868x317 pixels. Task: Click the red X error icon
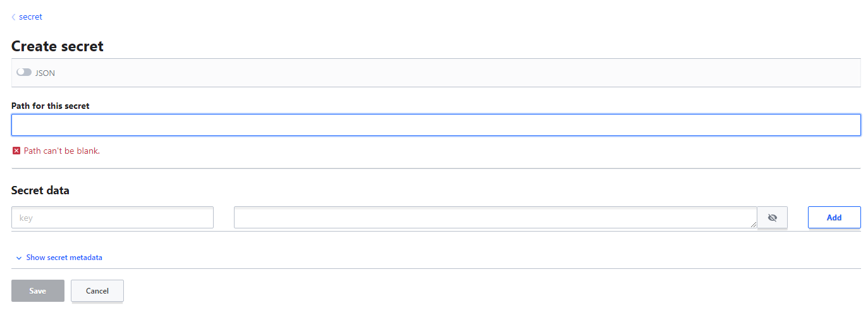click(16, 151)
